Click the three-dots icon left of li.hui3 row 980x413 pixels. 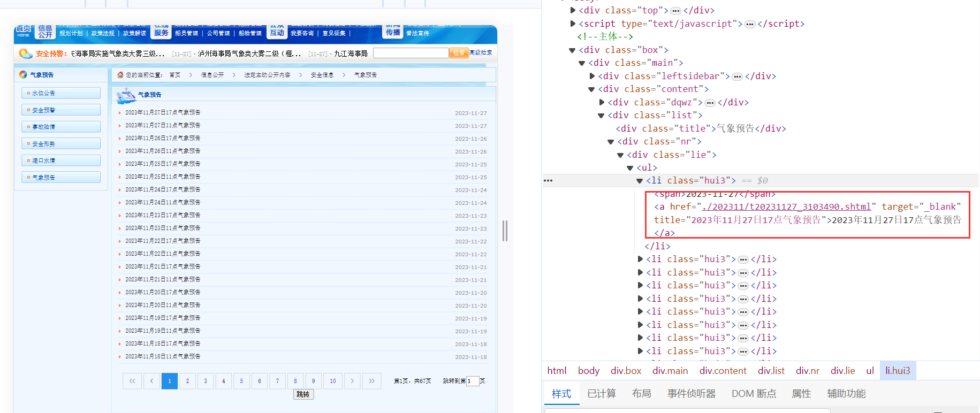(548, 181)
